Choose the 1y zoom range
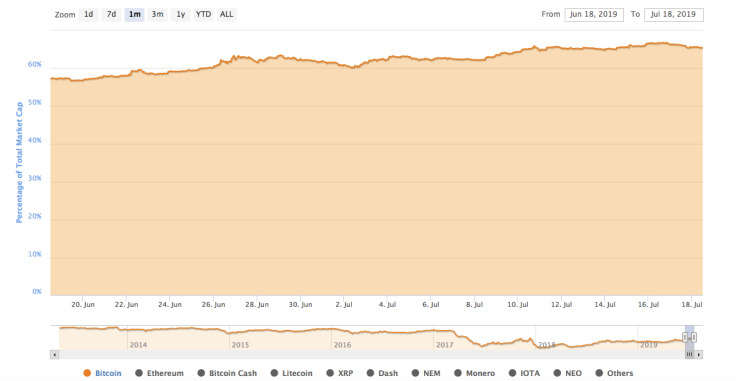The width and height of the screenshot is (736, 381). click(180, 15)
